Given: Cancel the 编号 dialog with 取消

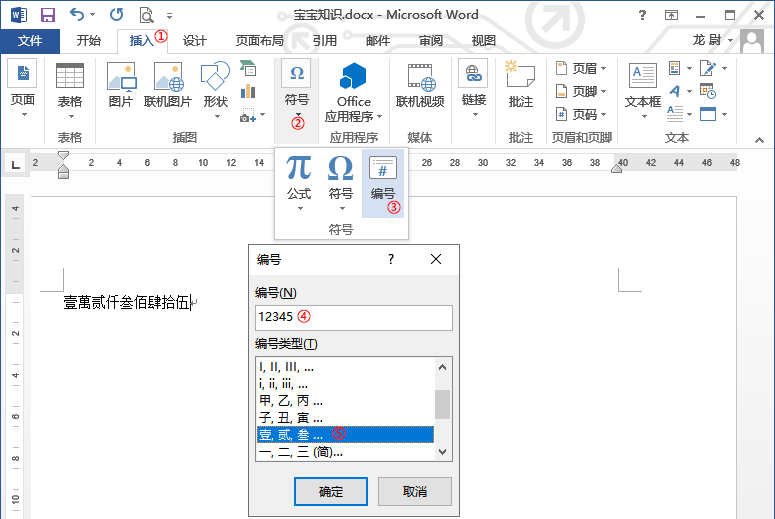Looking at the screenshot, I should [x=415, y=491].
